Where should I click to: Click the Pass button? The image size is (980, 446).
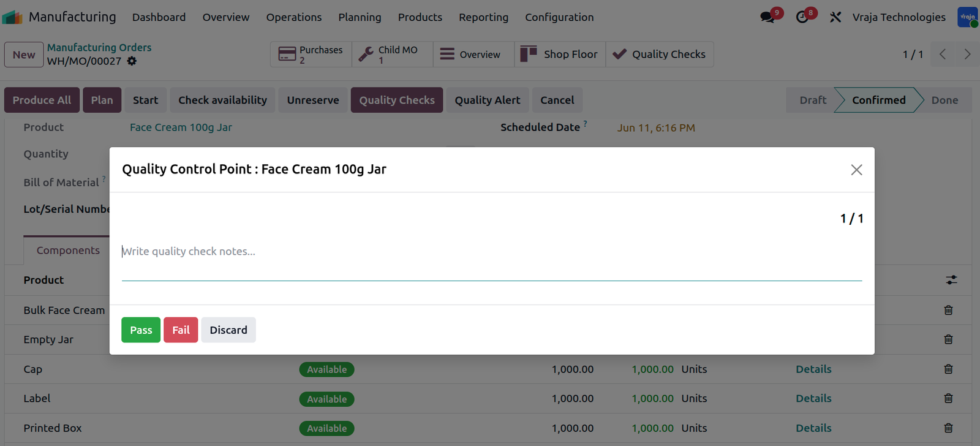coord(141,330)
